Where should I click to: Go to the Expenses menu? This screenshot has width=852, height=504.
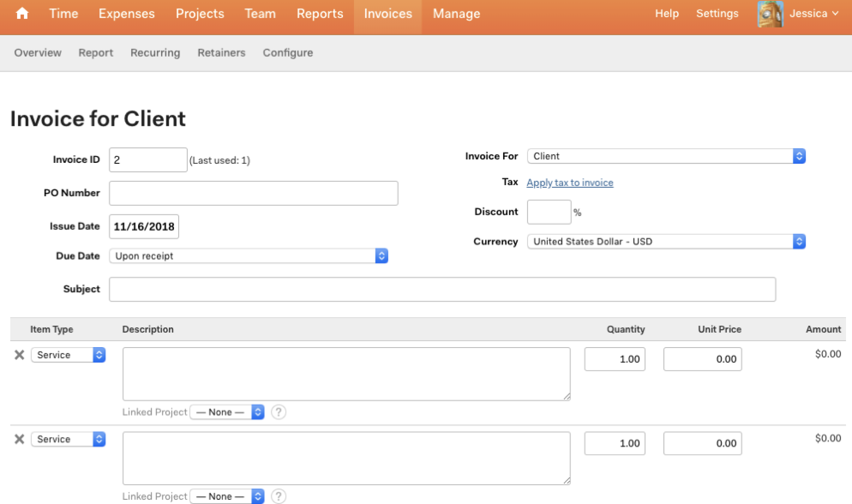[126, 14]
